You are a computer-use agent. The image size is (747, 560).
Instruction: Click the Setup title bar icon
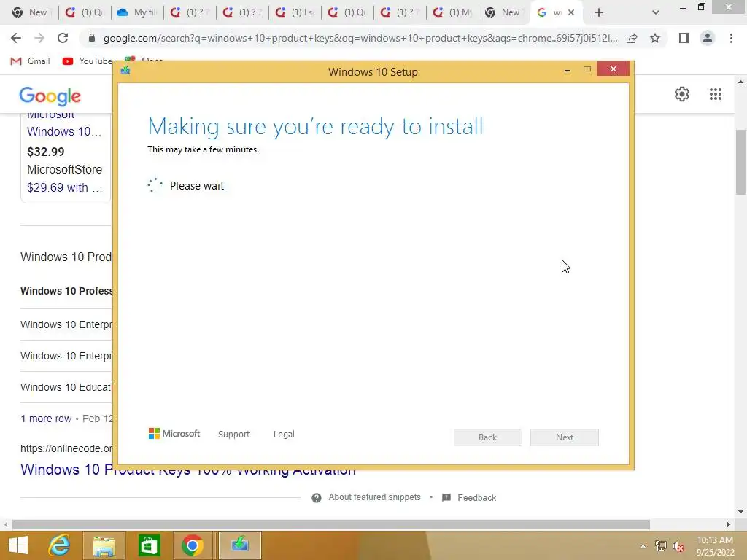tap(125, 71)
